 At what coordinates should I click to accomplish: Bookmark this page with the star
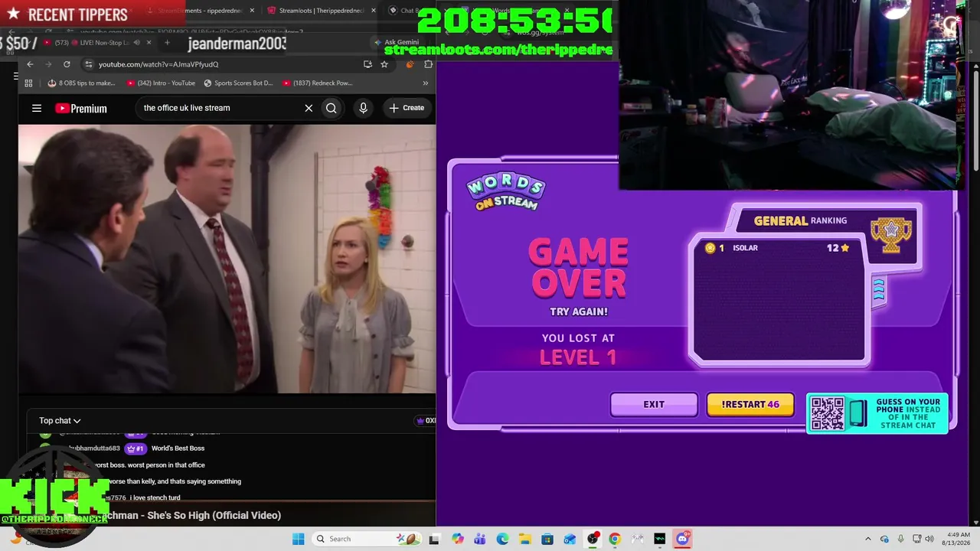tap(384, 64)
